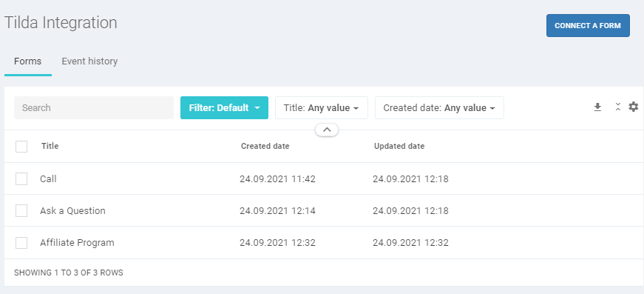Screen dimensions: 644x294
Task: Sort by the Created date column header
Action: [x=265, y=146]
